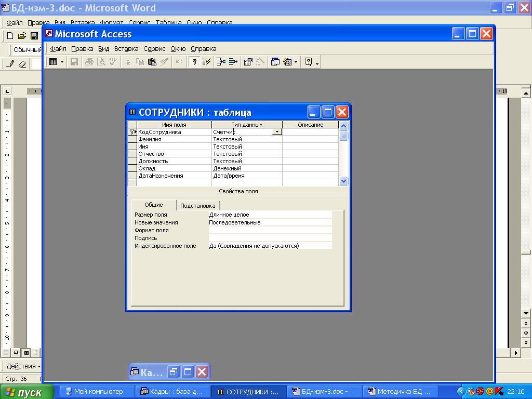
Task: Run spelling check in Access toolbar
Action: point(113,62)
